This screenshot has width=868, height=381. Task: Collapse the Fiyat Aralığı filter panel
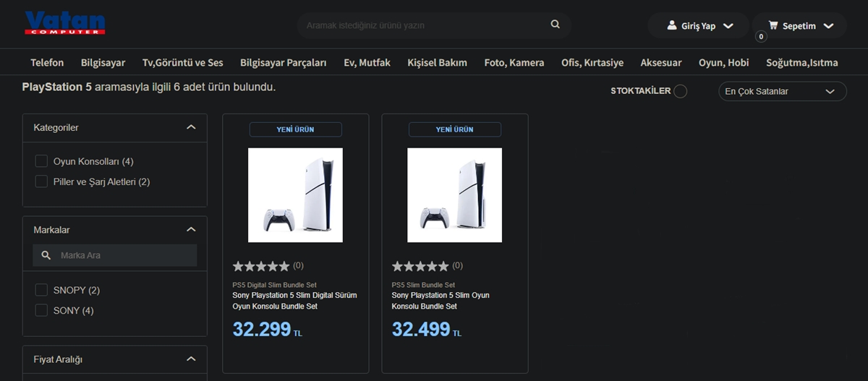point(191,359)
